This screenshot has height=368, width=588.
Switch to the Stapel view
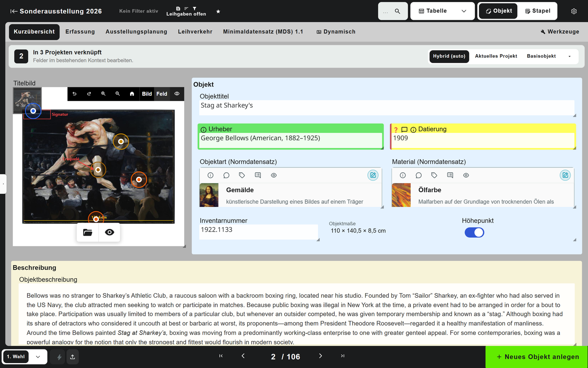538,11
